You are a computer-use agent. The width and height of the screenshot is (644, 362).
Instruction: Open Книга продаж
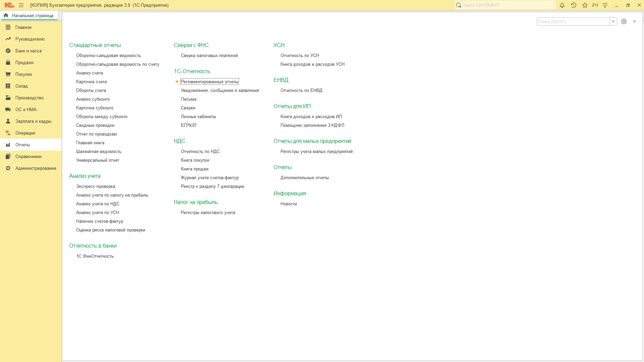point(195,169)
